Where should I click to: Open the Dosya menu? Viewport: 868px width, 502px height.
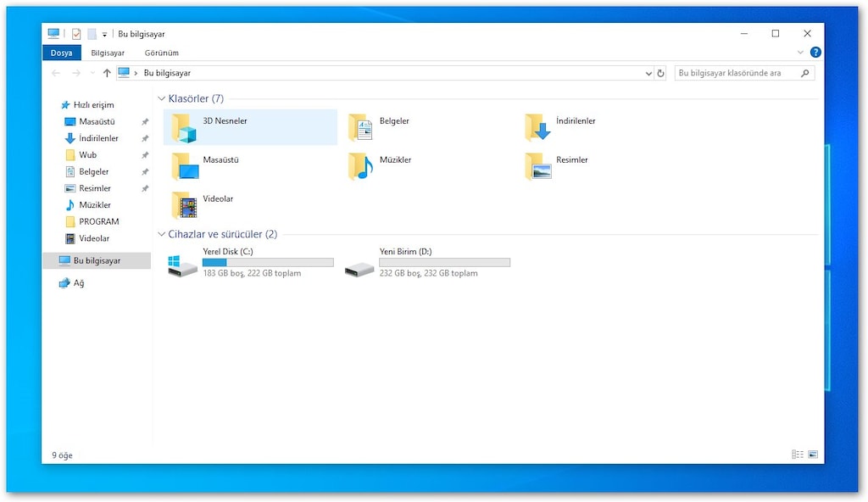(x=61, y=53)
